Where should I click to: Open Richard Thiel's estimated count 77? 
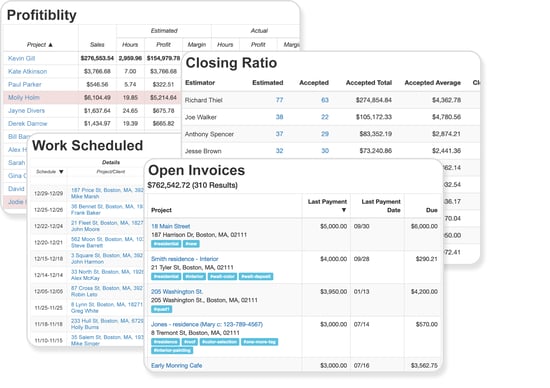tap(279, 100)
